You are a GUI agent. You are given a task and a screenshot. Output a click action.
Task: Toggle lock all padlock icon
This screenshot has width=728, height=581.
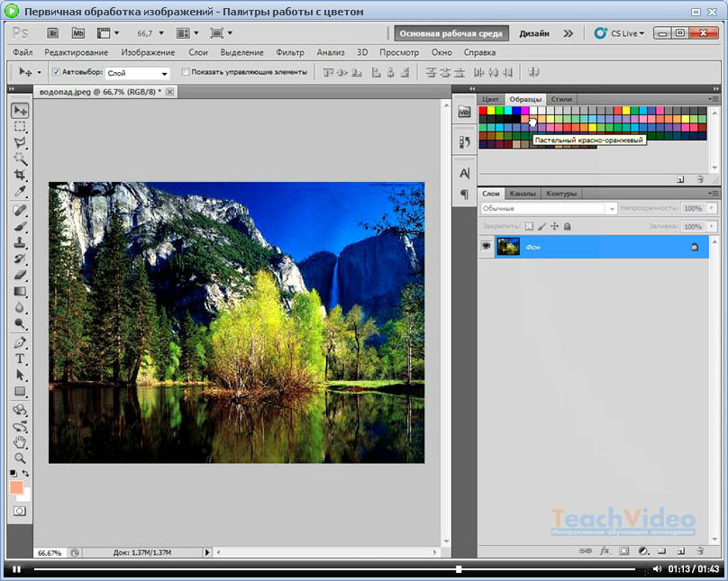(x=567, y=226)
